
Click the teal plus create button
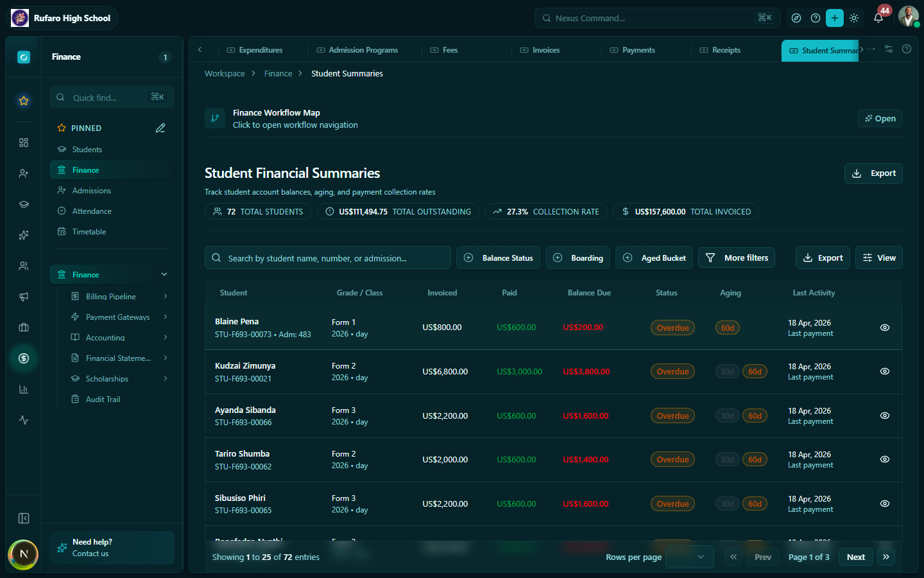835,18
